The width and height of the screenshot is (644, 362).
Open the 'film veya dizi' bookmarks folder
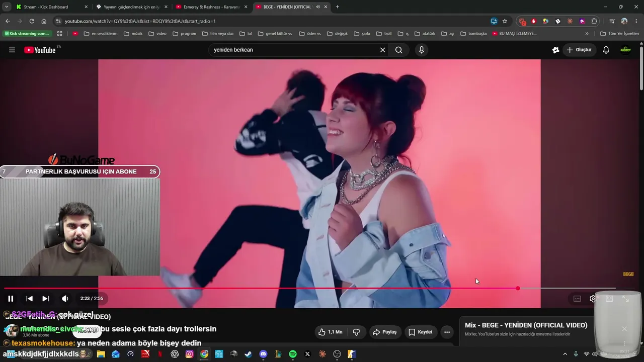[218, 34]
